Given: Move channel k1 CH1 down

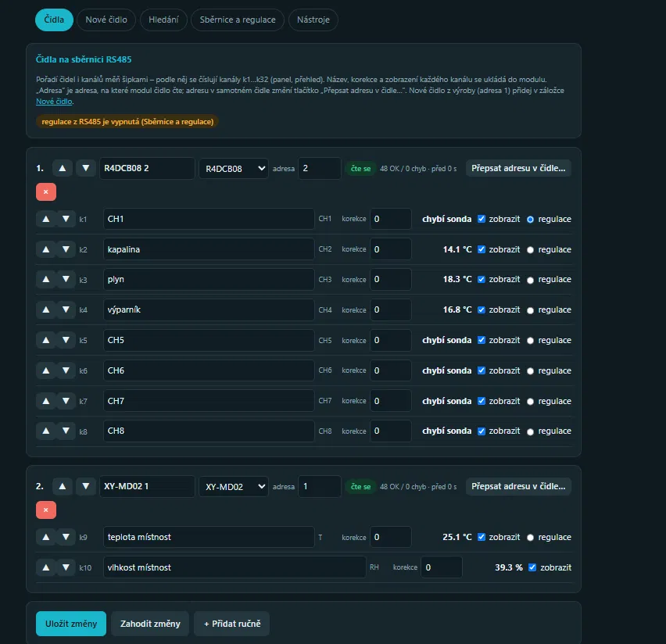Looking at the screenshot, I should click(66, 219).
